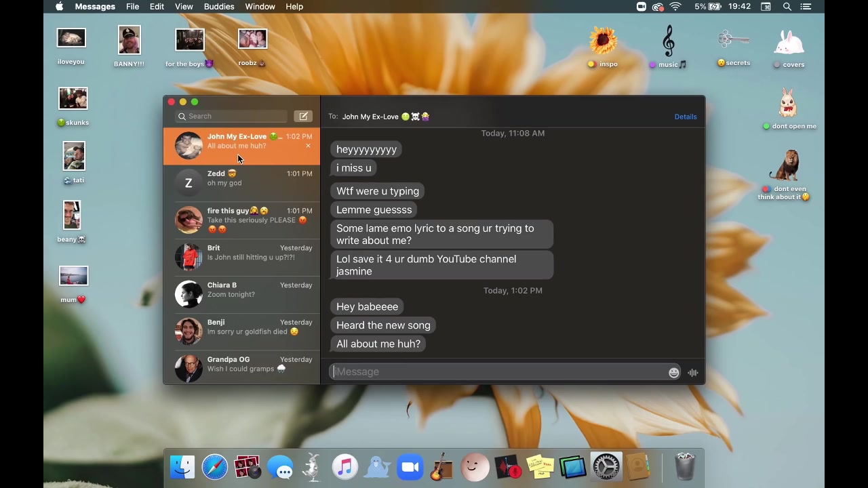Viewport: 868px width, 488px height.
Task: Open System Preferences gear in dock
Action: tap(606, 468)
